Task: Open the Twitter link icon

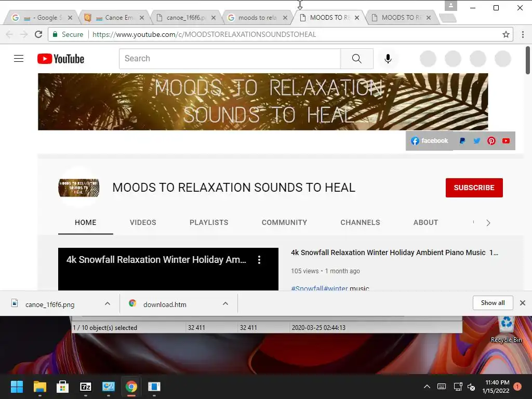Action: [x=477, y=141]
